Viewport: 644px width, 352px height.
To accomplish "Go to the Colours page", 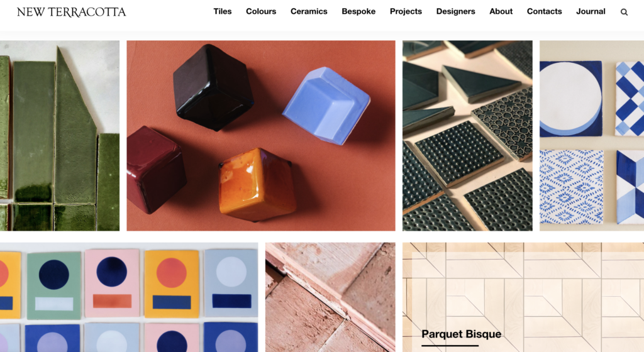I will click(261, 11).
